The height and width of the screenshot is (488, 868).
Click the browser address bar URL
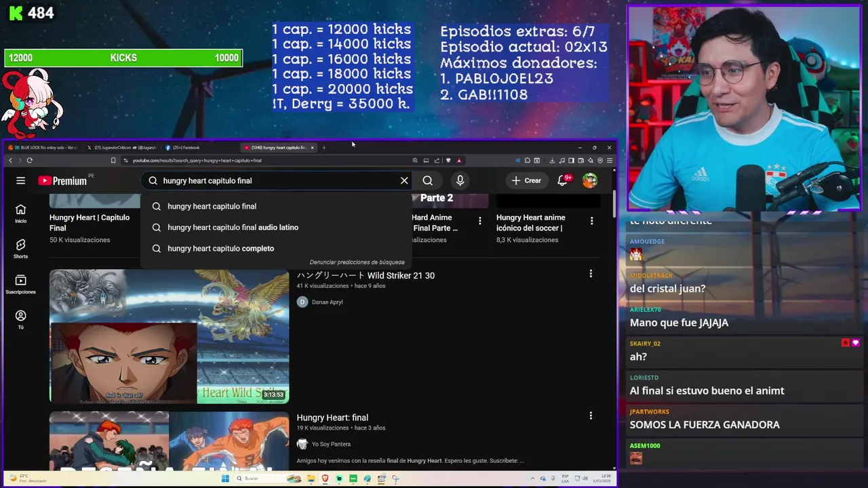click(197, 161)
